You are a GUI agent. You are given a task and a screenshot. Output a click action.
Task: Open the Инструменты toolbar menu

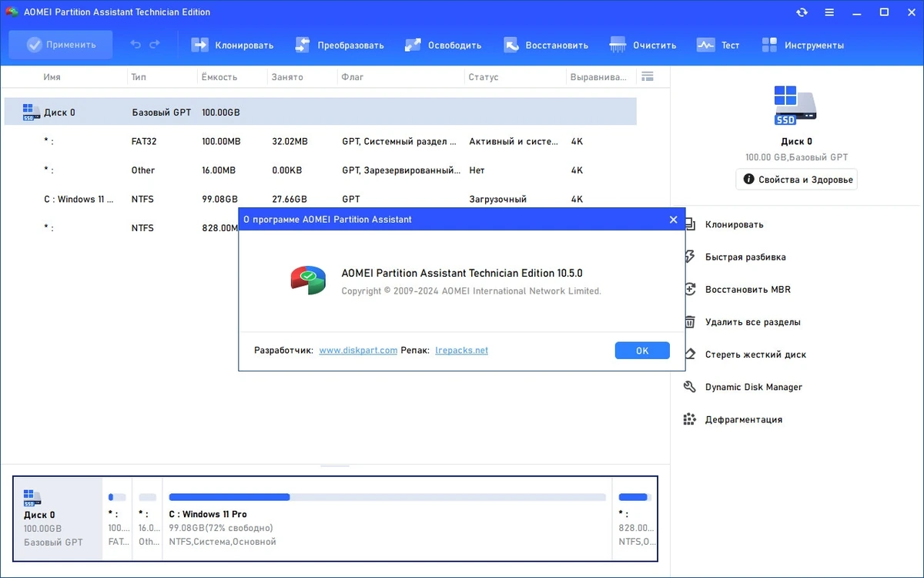click(803, 45)
